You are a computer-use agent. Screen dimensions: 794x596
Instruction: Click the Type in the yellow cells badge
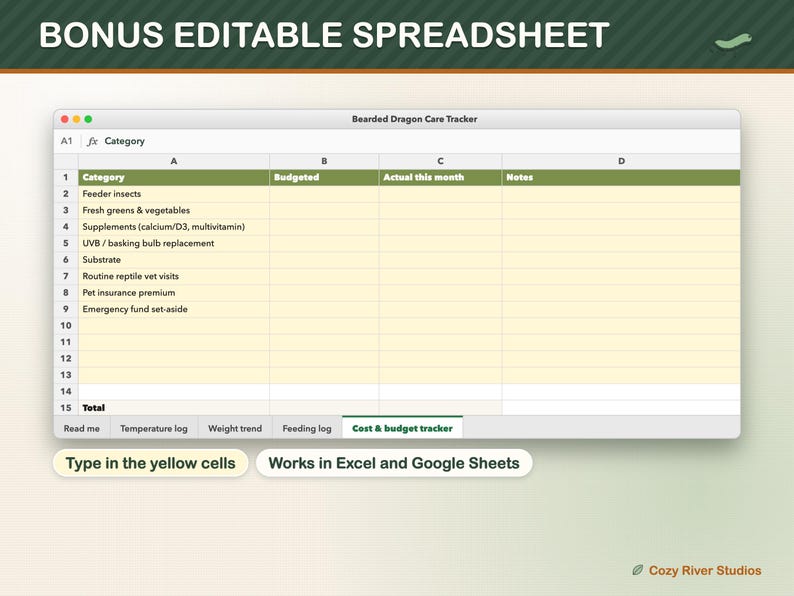click(x=150, y=463)
